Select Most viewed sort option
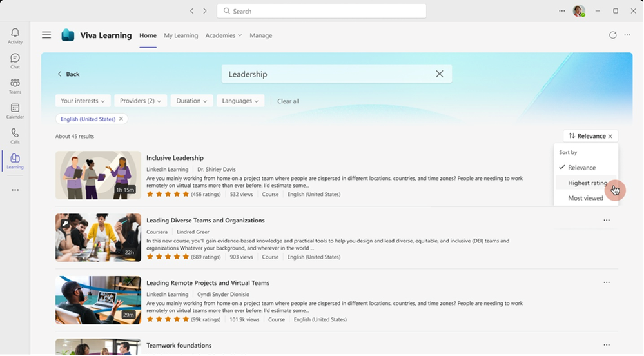 click(x=586, y=198)
